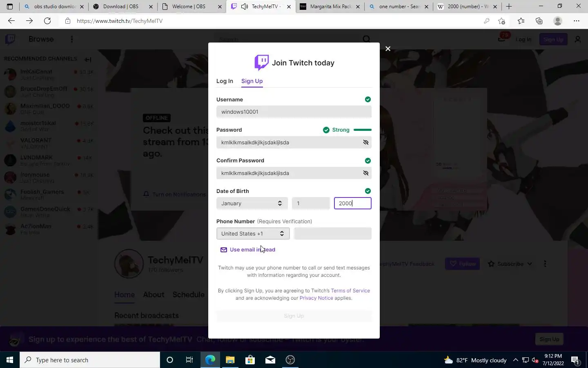Viewport: 588px width, 368px height.
Task: Open Microsoft Store from taskbar
Action: pos(250,360)
